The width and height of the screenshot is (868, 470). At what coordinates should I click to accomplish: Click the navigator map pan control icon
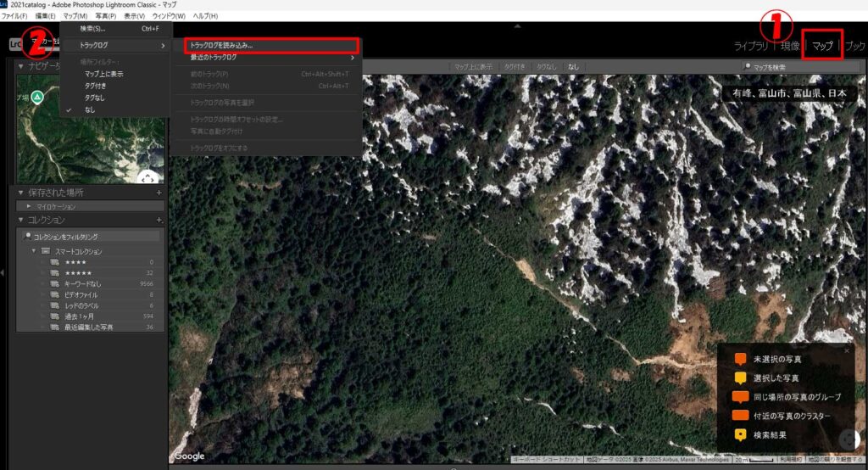tap(147, 178)
